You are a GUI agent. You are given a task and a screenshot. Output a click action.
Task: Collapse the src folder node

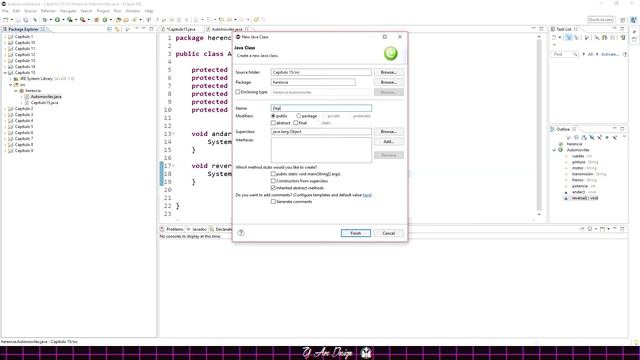pyautogui.click(x=11, y=84)
